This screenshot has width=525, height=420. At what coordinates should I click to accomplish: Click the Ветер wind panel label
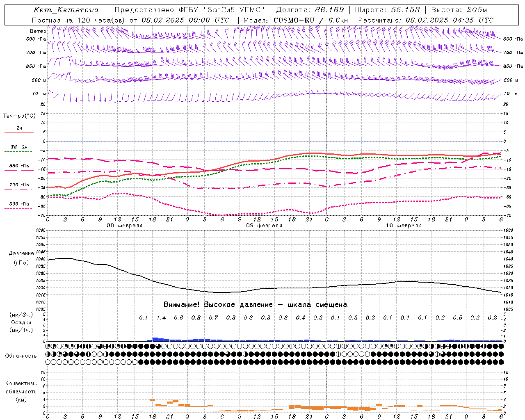click(x=38, y=31)
